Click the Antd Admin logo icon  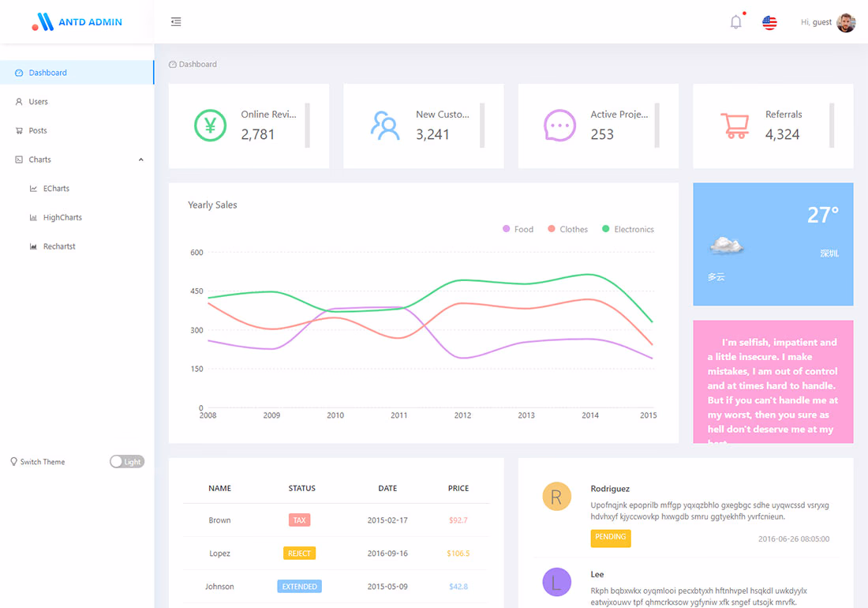point(43,21)
